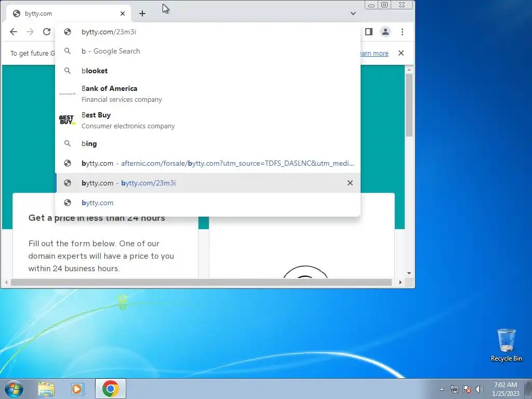
Task: Click the horizontal scrollbar thumb
Action: pyautogui.click(x=201, y=282)
